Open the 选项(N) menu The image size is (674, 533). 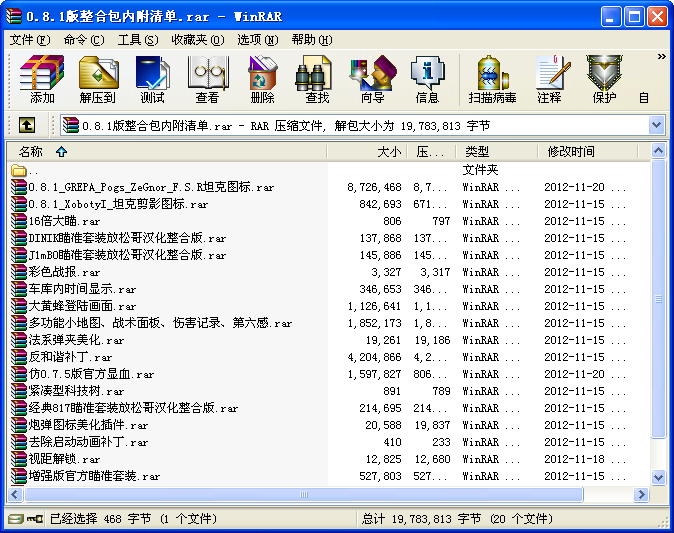pyautogui.click(x=258, y=40)
